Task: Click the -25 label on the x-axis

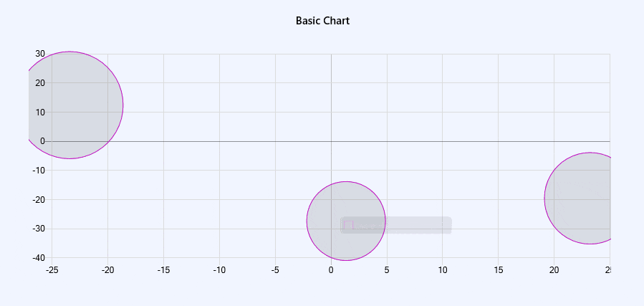Action: point(52,270)
